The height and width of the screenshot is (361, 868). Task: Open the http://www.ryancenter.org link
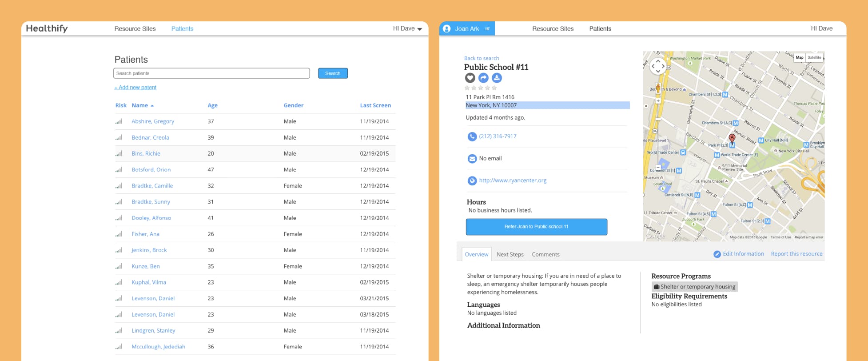pyautogui.click(x=513, y=180)
